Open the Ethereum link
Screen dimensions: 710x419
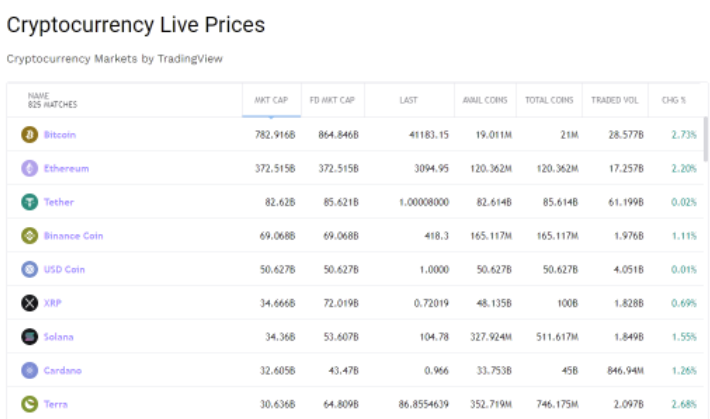(66, 169)
